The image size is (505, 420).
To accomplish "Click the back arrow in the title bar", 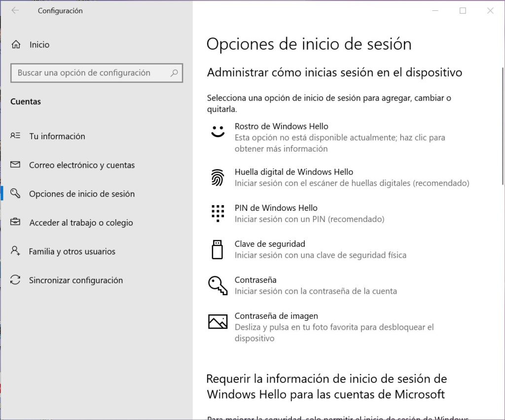I will coord(15,10).
